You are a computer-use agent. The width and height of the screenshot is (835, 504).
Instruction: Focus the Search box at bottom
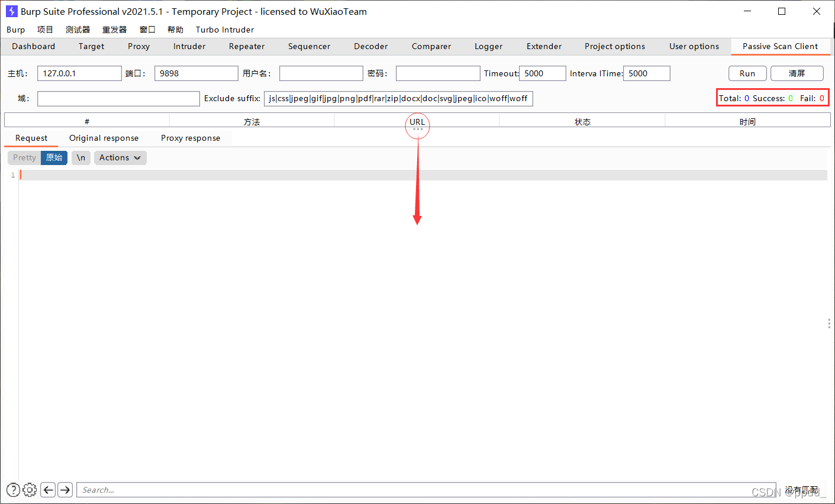click(426, 490)
